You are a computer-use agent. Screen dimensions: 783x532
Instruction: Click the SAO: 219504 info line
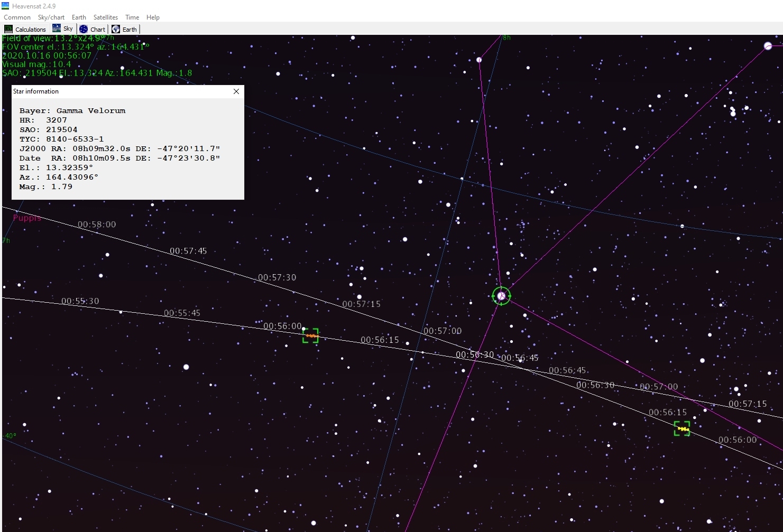click(x=49, y=130)
